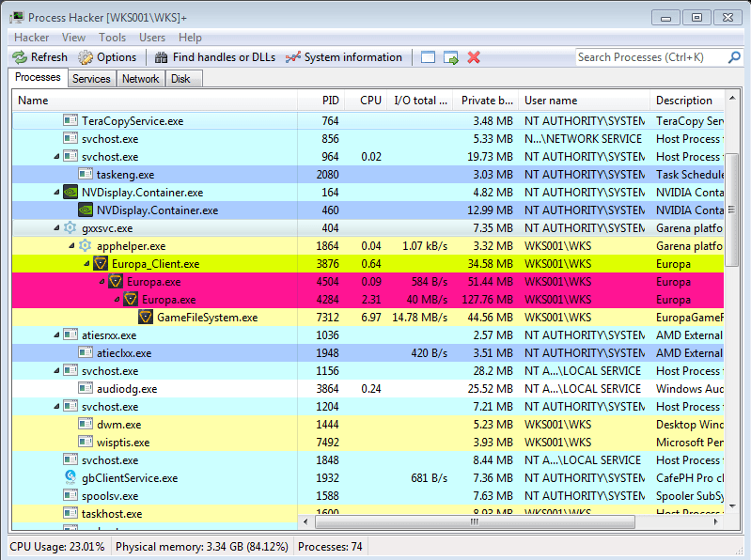Click the wisptis.exe process icon
This screenshot has width=751, height=560.
pyautogui.click(x=86, y=442)
